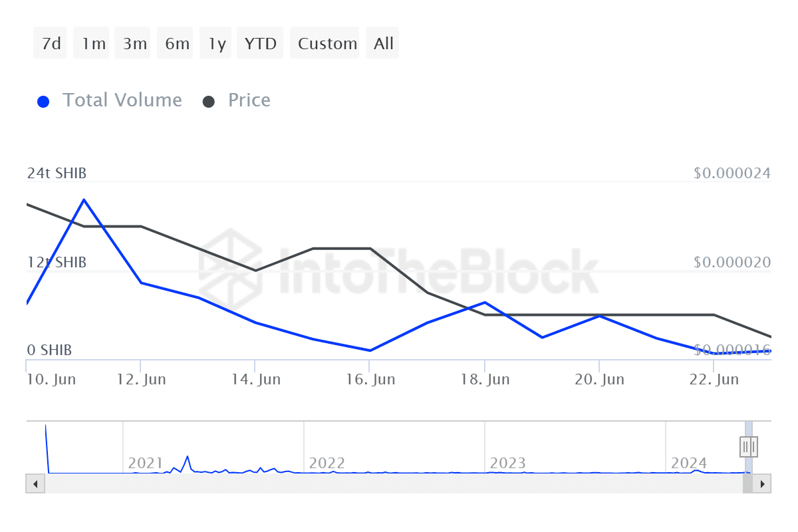
Task: Click the dark Price legend dot
Action: point(209,102)
